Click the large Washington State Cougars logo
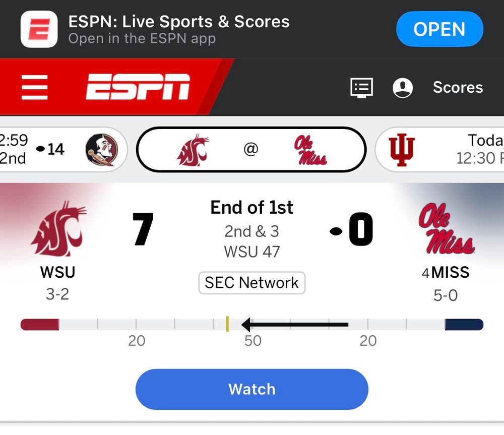 pyautogui.click(x=58, y=228)
